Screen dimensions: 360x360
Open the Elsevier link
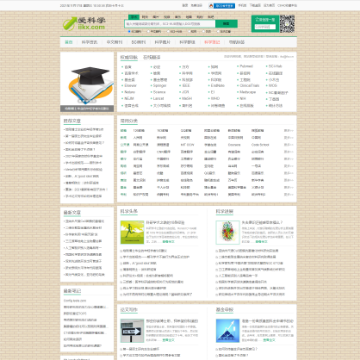[x=131, y=86]
